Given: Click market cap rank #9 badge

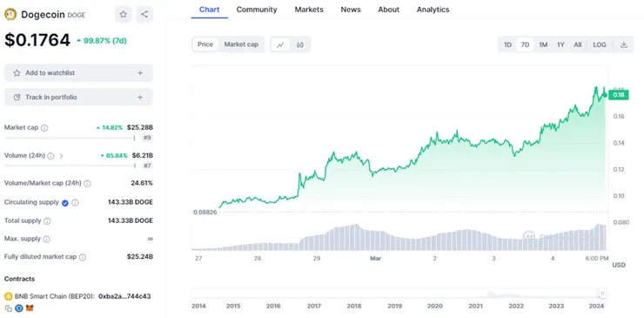Looking at the screenshot, I should click(x=147, y=138).
